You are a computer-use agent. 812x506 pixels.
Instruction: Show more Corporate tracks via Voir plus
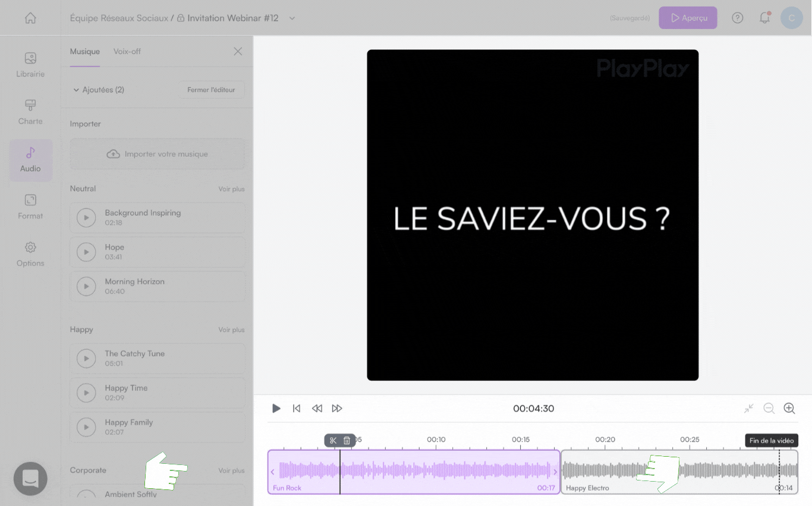click(x=231, y=471)
